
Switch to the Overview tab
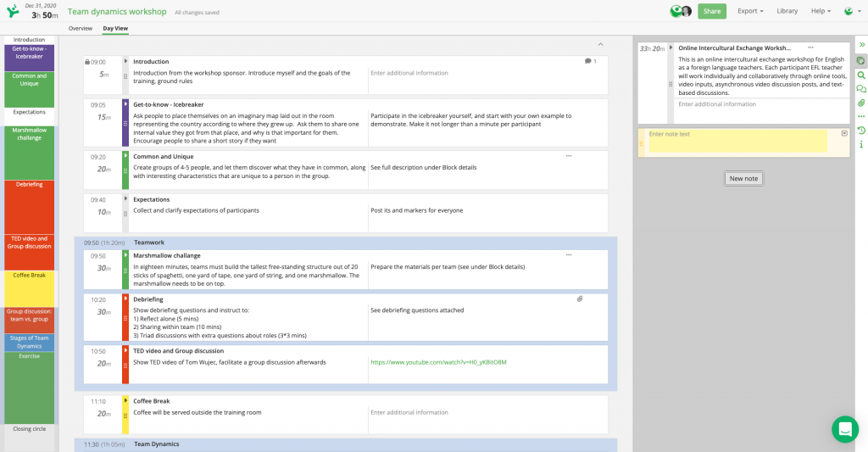[x=81, y=29]
